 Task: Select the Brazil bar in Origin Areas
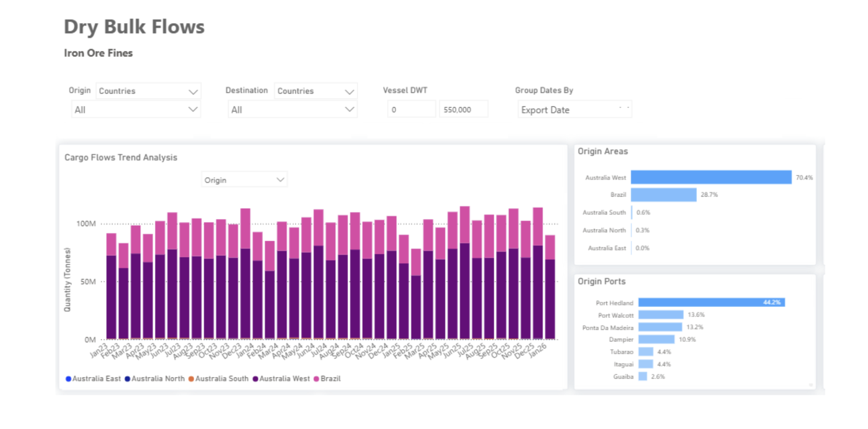[663, 195]
